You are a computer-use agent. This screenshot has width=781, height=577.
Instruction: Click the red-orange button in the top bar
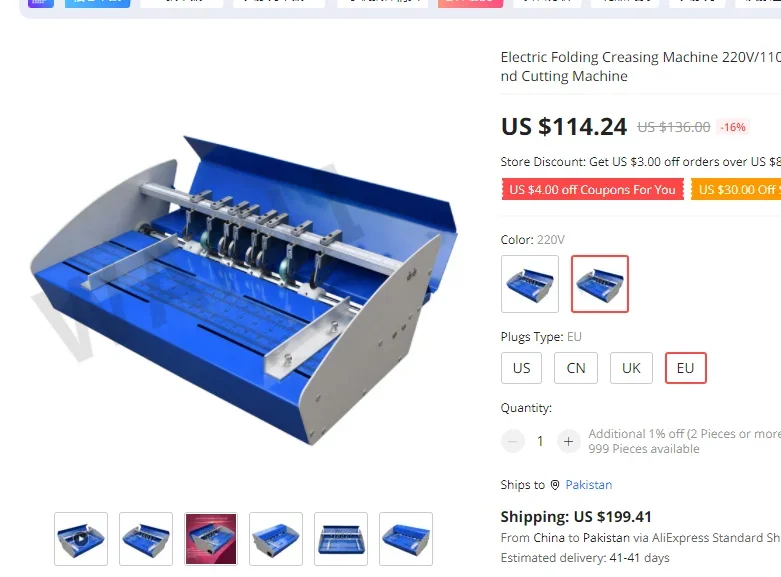(470, 3)
